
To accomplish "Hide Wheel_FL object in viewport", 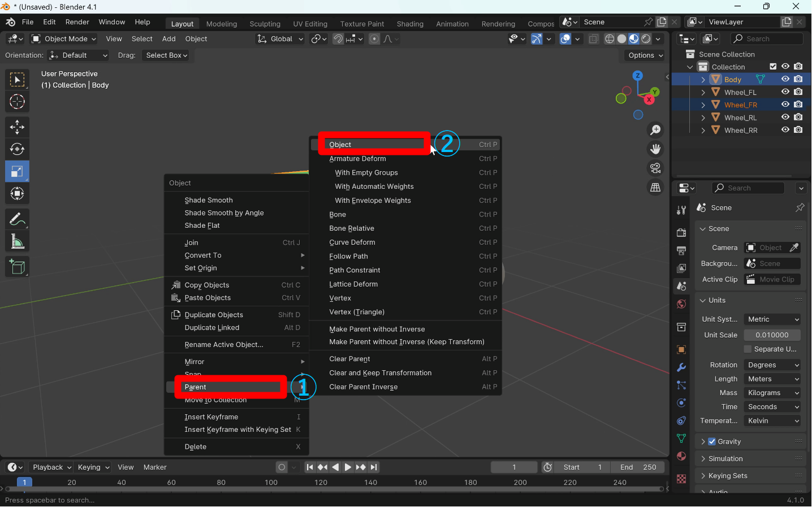I will coord(785,92).
